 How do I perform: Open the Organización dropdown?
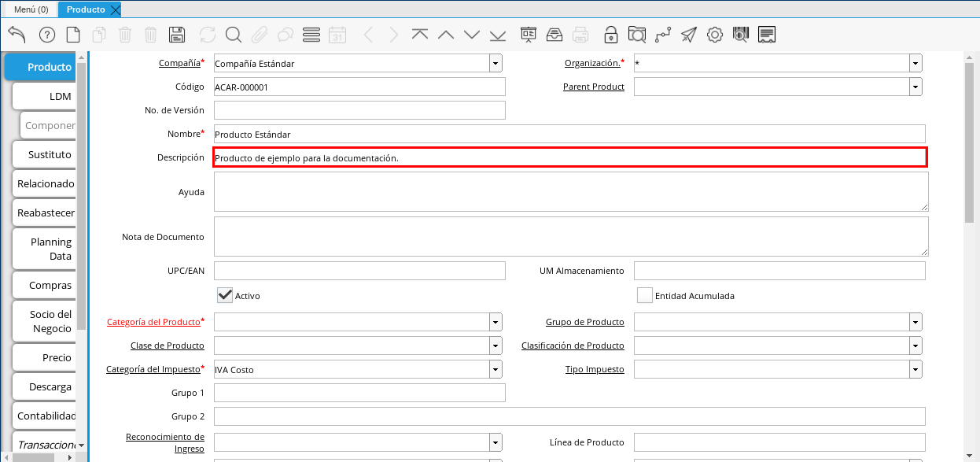pyautogui.click(x=916, y=63)
